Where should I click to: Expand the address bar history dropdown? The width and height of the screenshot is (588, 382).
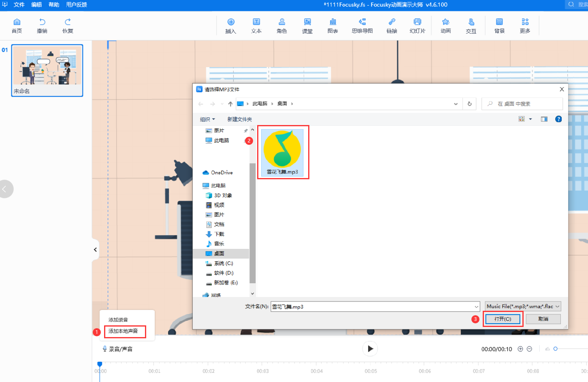[x=456, y=104]
